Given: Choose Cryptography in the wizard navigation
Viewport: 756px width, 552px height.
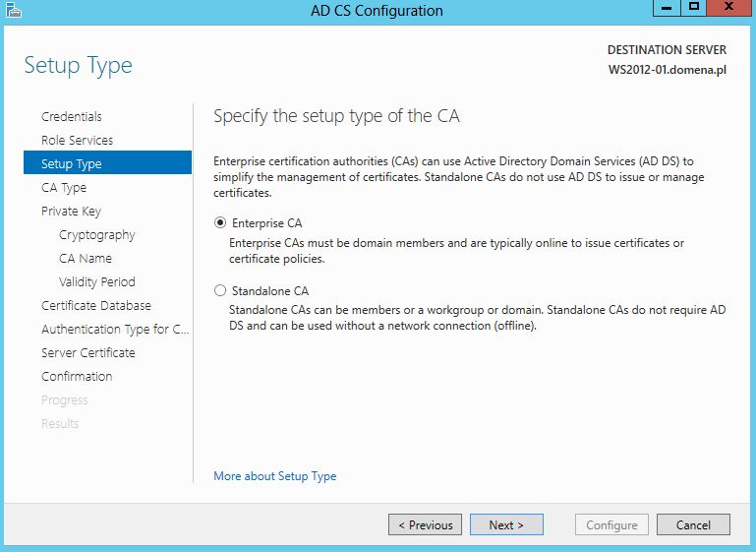Looking at the screenshot, I should pos(97,234).
